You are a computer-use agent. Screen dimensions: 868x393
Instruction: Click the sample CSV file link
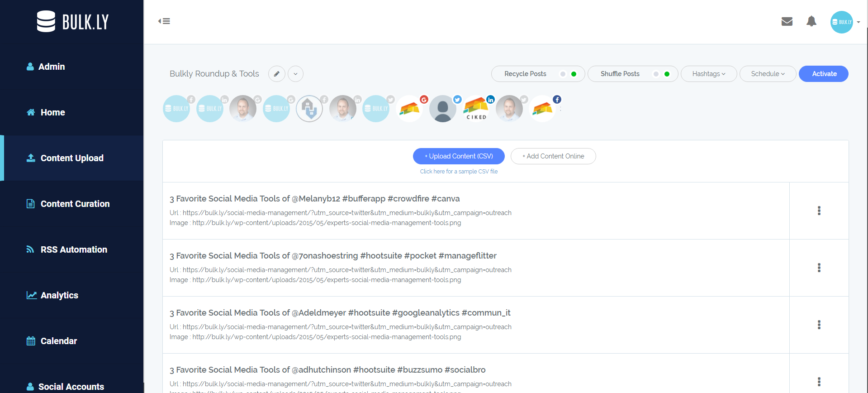tap(459, 172)
